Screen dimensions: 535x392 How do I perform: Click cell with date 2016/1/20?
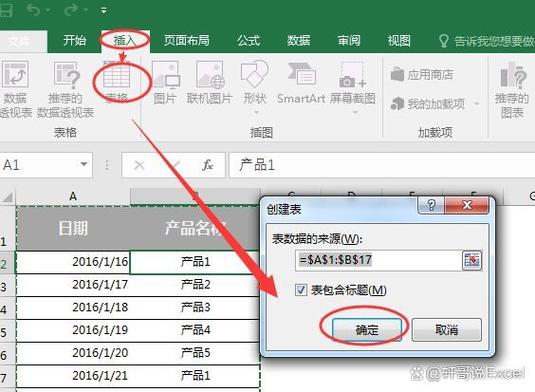[73, 353]
